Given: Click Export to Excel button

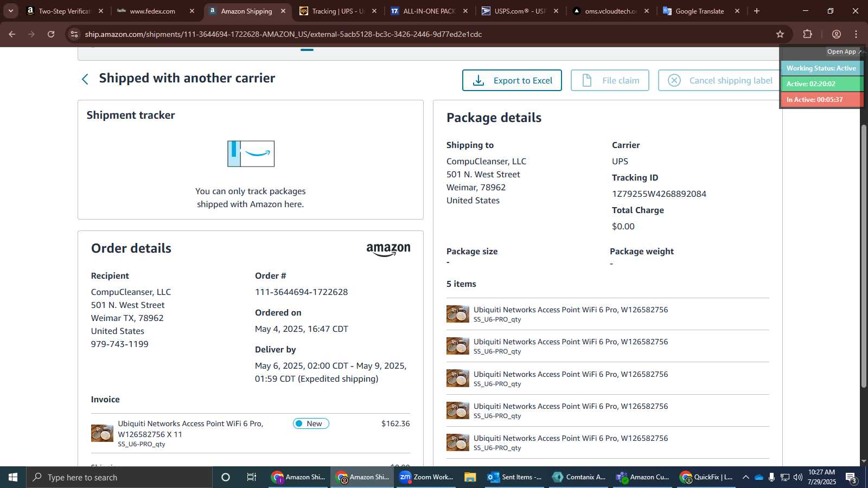Looking at the screenshot, I should click(512, 80).
